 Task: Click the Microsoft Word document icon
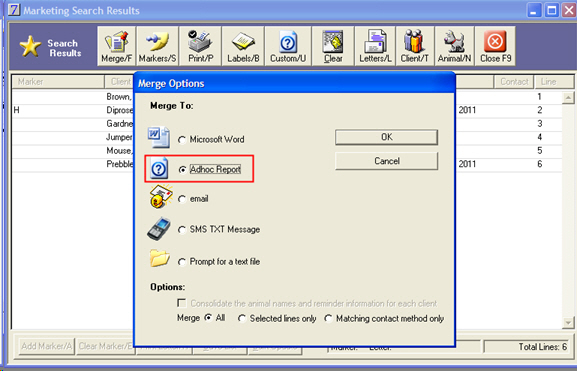tap(159, 137)
